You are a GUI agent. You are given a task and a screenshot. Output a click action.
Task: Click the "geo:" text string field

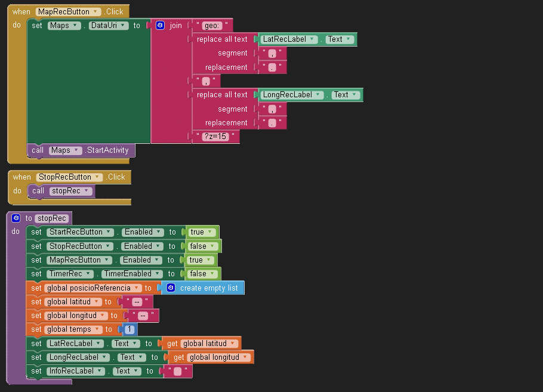tap(212, 26)
